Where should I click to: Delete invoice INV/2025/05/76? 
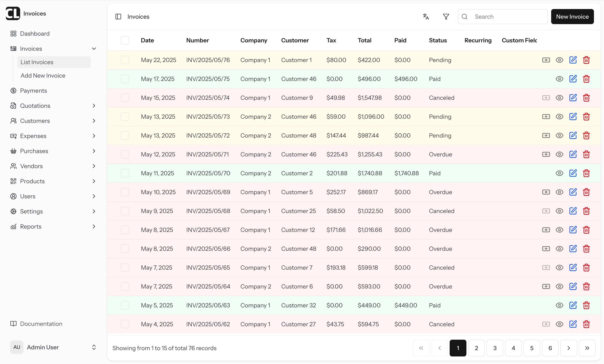(586, 60)
